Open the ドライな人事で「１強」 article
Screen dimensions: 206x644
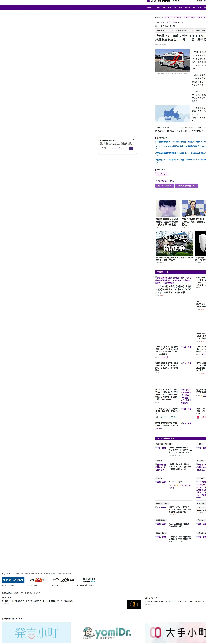coord(167,350)
